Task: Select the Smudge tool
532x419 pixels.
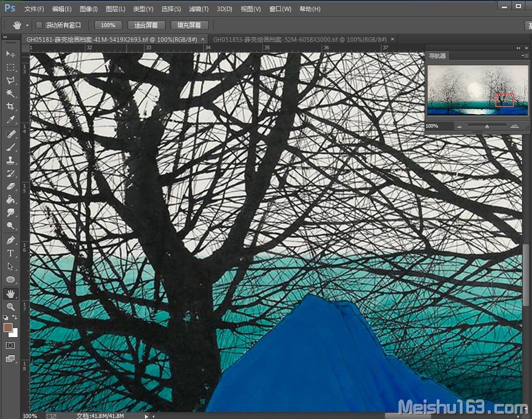Action: pyautogui.click(x=11, y=213)
